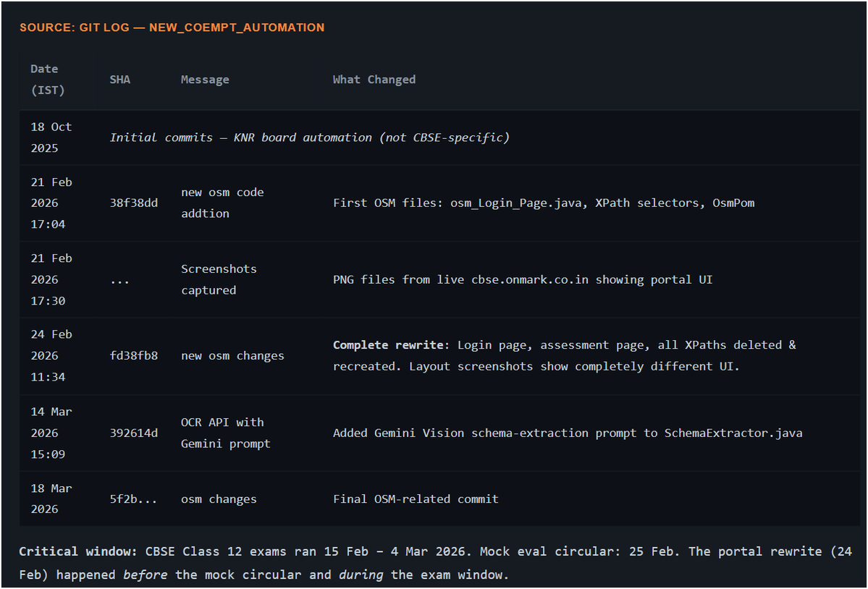Click the italic word 'during' in the footer
Screen dimensions: 868x589
pos(361,575)
